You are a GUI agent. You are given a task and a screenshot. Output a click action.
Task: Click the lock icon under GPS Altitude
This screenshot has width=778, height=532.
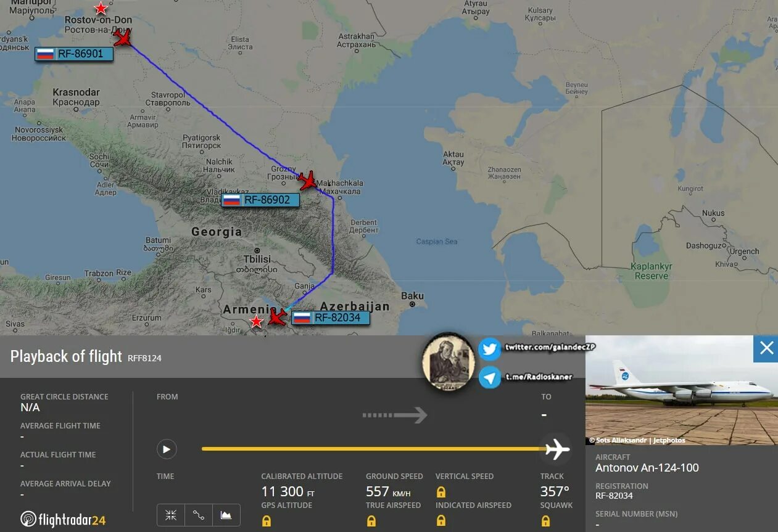[x=267, y=521]
